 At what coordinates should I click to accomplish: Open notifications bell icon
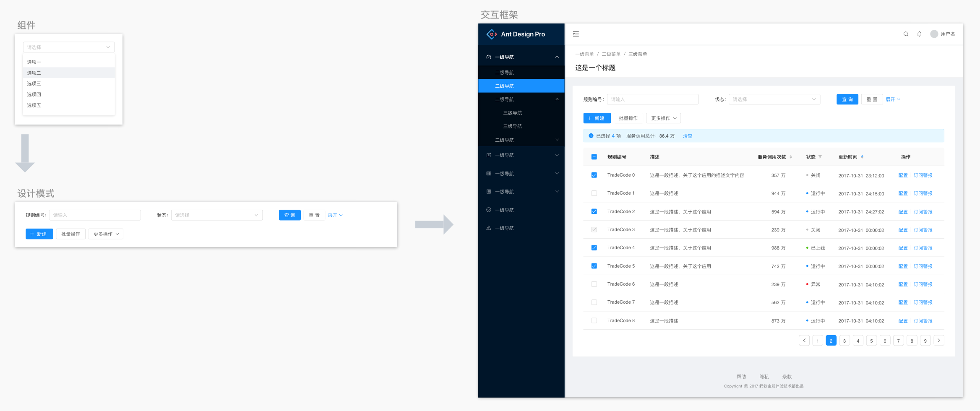coord(919,34)
